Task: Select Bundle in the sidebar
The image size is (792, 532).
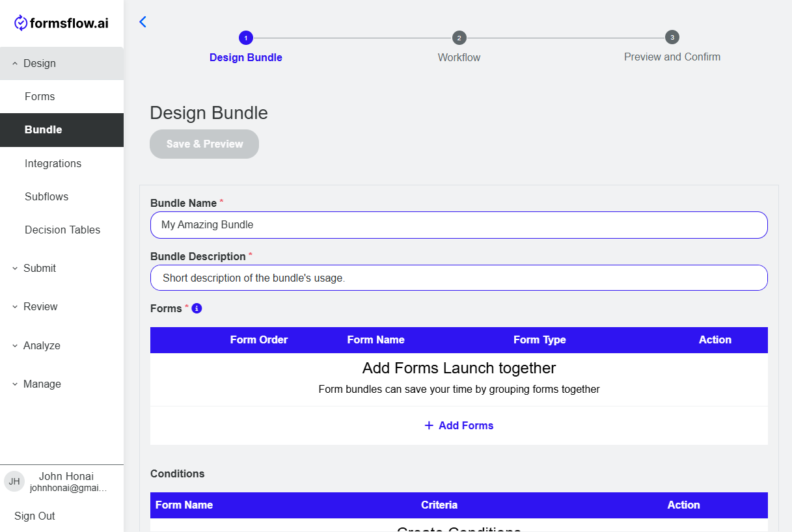Action: tap(62, 129)
